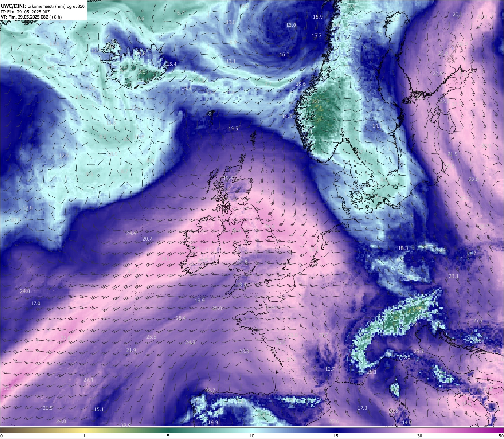Click the 22.5 value label
The height and width of the screenshot is (439, 504).
(x=437, y=74)
